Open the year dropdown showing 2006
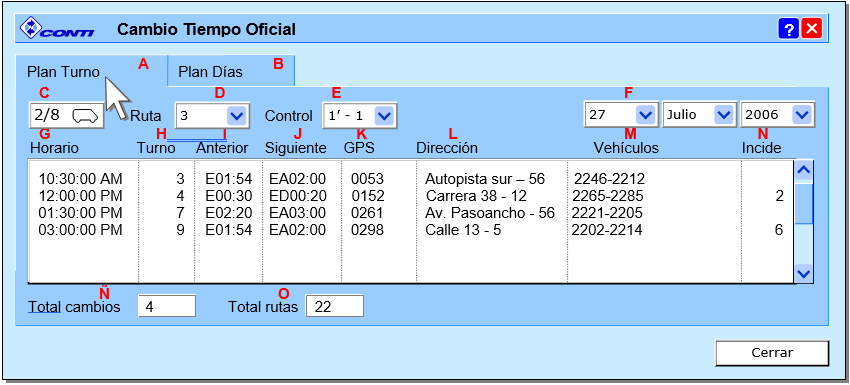 [777, 114]
